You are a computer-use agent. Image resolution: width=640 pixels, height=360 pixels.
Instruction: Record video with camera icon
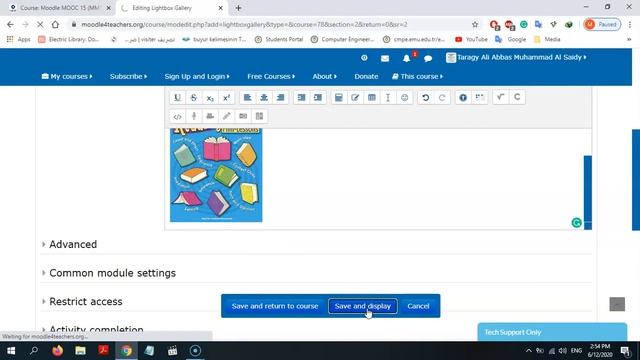[x=210, y=116]
